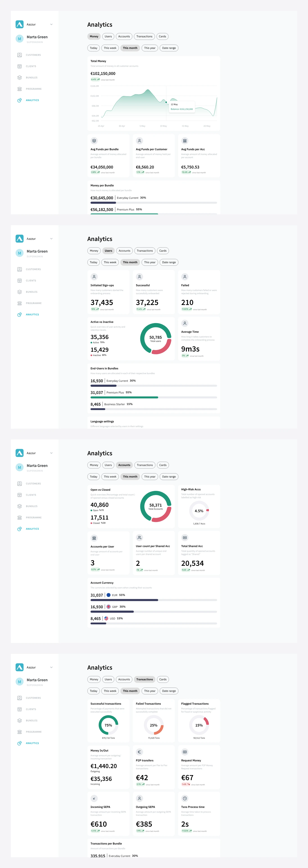Screen dimensions: 308x868
Task: Click the clock icon above Txns Process time
Action: click(x=185, y=798)
